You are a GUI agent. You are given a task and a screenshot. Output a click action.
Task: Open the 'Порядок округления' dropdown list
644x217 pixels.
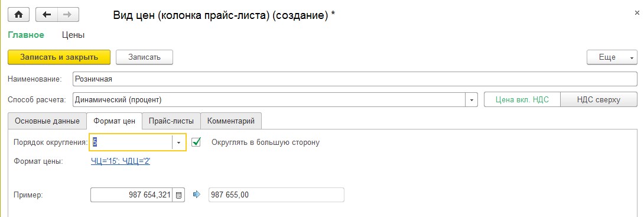(x=178, y=142)
